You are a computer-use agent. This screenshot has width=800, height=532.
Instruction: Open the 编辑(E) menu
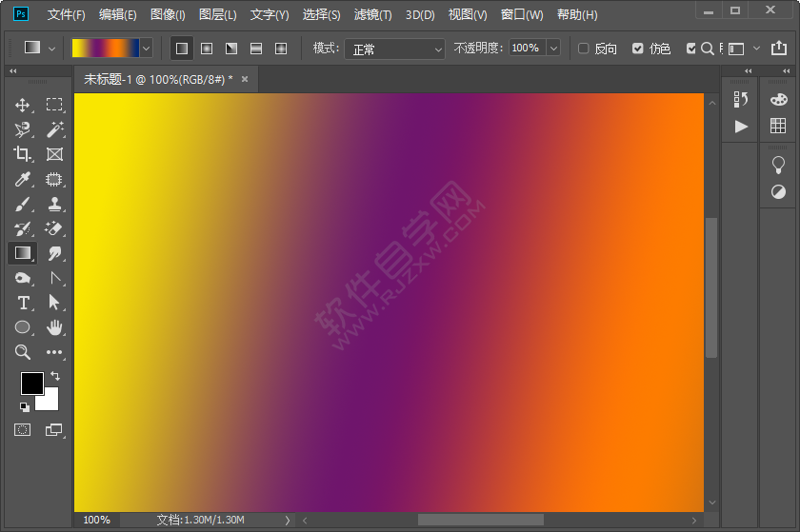pos(117,15)
